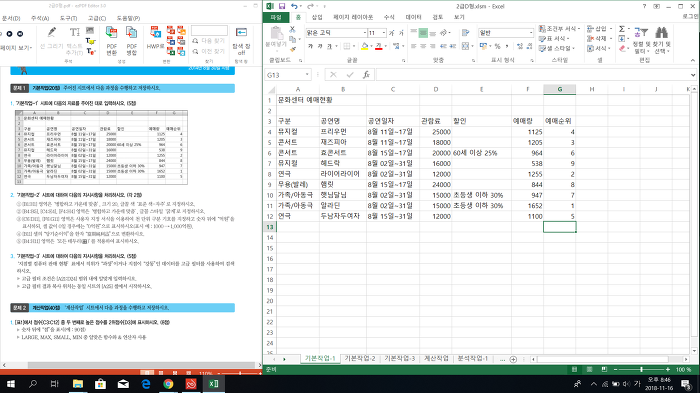Open the number format dropdown (일반)

[x=531, y=33]
